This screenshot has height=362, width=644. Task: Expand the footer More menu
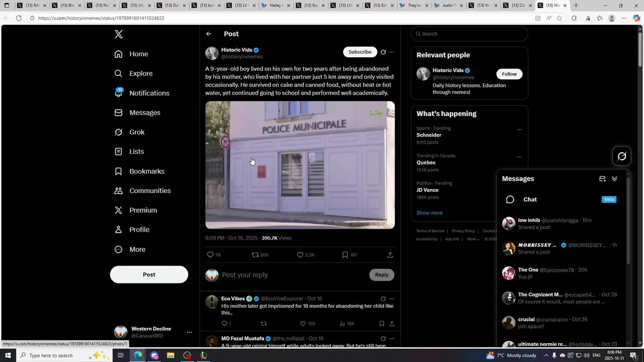[473, 239]
